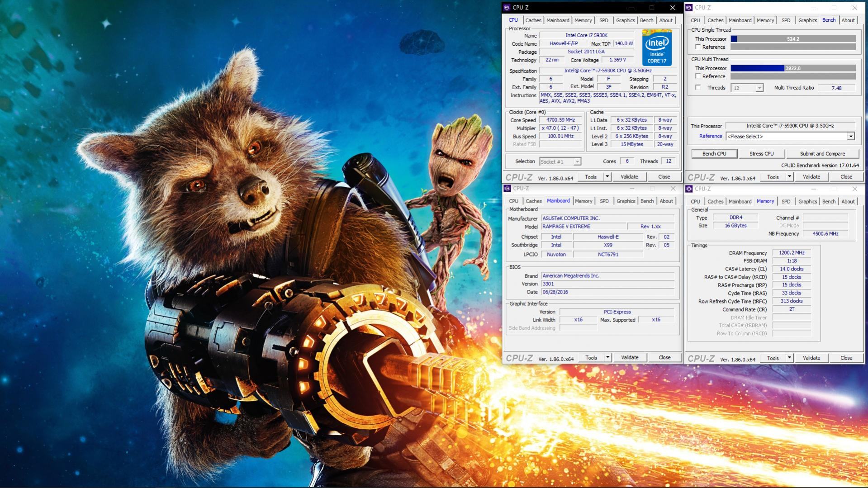Expand the Tools arrow in the Mainboard window
The image size is (868, 488).
(607, 358)
